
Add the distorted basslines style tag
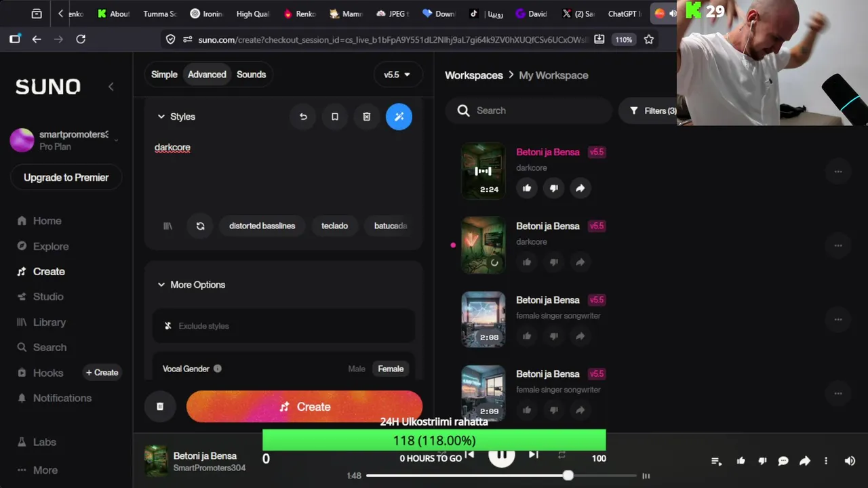(x=262, y=226)
